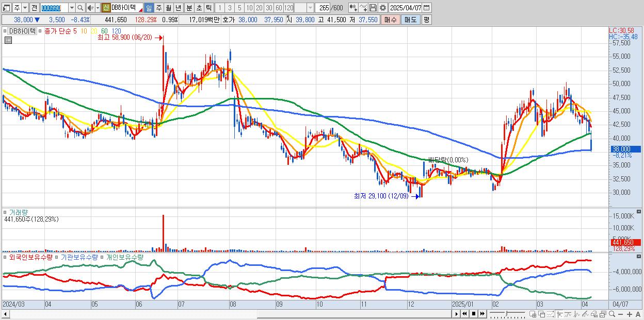Click the speaker sound icon

pos(90,8)
